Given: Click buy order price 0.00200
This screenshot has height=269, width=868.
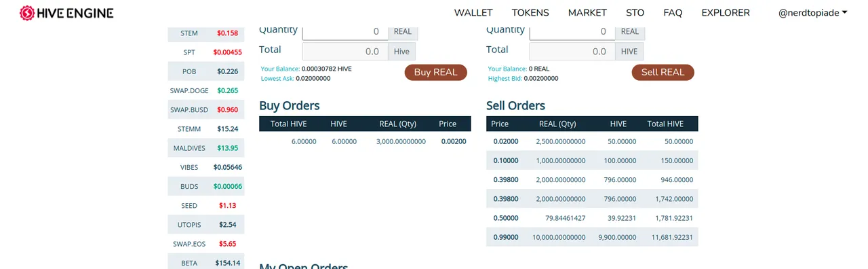Looking at the screenshot, I should [454, 141].
